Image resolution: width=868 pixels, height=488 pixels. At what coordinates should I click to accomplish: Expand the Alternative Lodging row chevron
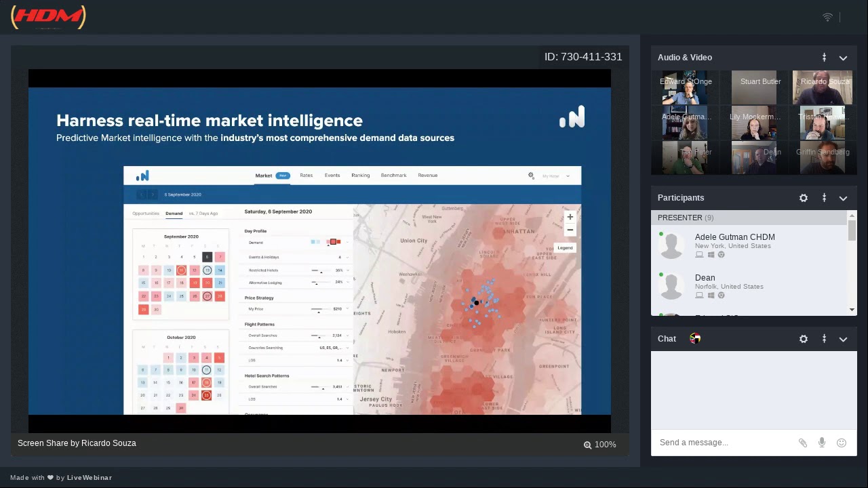point(349,283)
